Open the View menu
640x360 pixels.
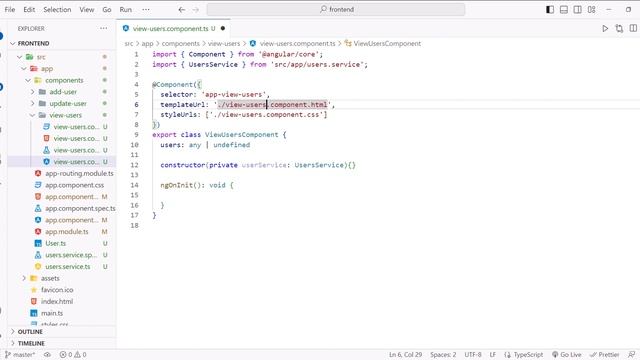pos(87,9)
